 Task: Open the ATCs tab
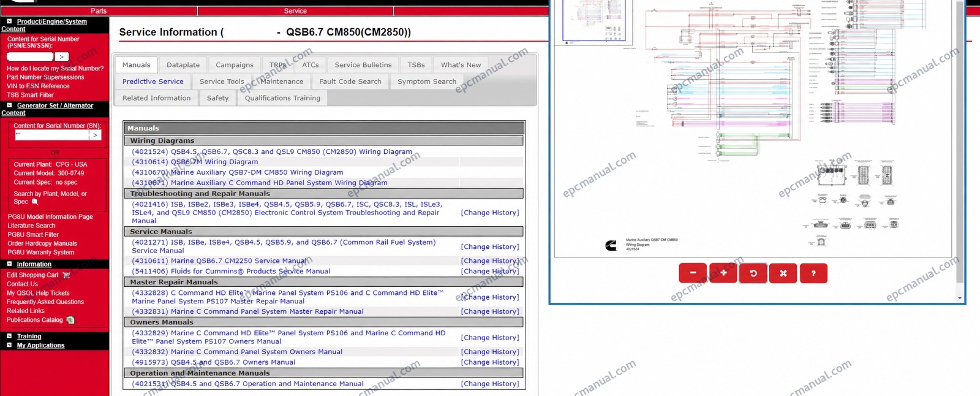tap(311, 65)
